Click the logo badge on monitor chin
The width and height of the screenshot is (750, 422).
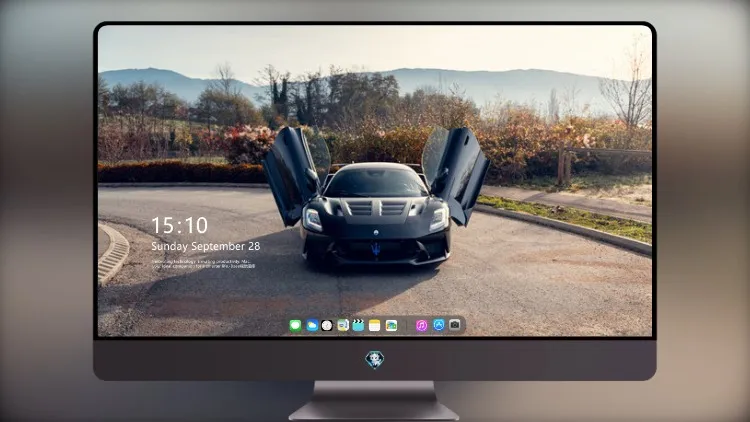point(375,360)
